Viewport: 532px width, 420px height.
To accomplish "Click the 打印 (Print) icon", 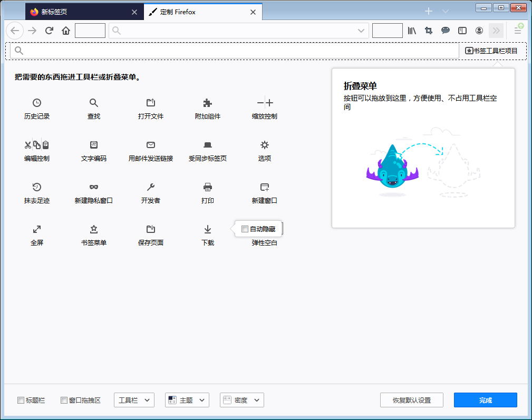I will tap(207, 187).
